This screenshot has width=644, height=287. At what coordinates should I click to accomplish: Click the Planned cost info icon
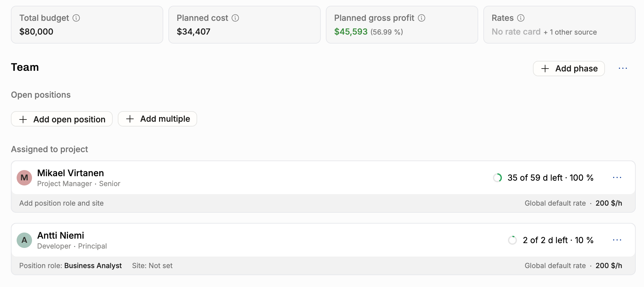click(235, 18)
